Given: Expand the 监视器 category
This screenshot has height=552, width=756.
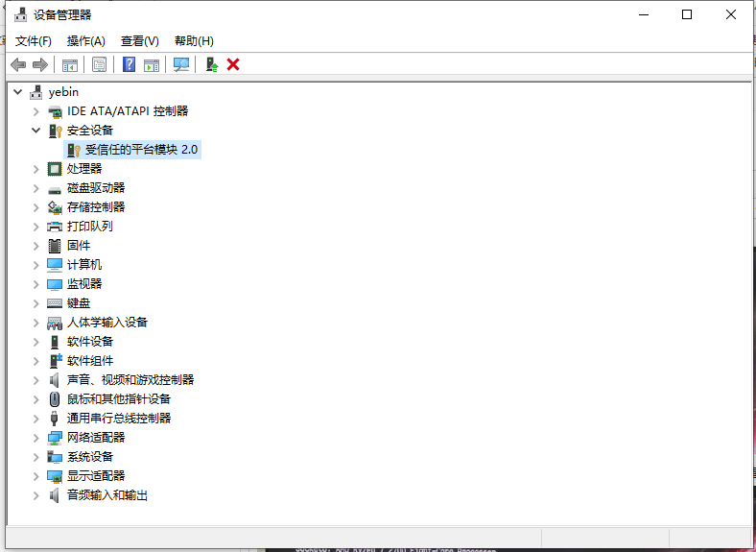Looking at the screenshot, I should coord(35,284).
